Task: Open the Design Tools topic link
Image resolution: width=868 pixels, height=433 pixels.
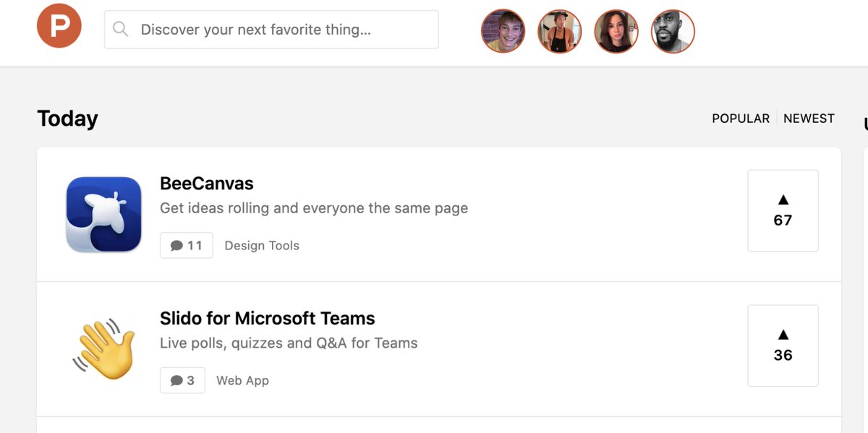Action: pyautogui.click(x=262, y=246)
